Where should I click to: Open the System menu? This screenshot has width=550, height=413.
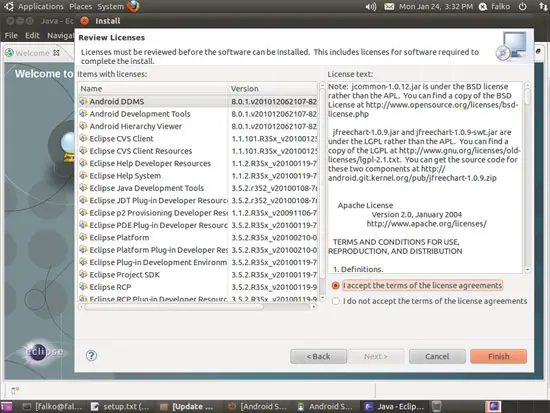click(x=110, y=7)
